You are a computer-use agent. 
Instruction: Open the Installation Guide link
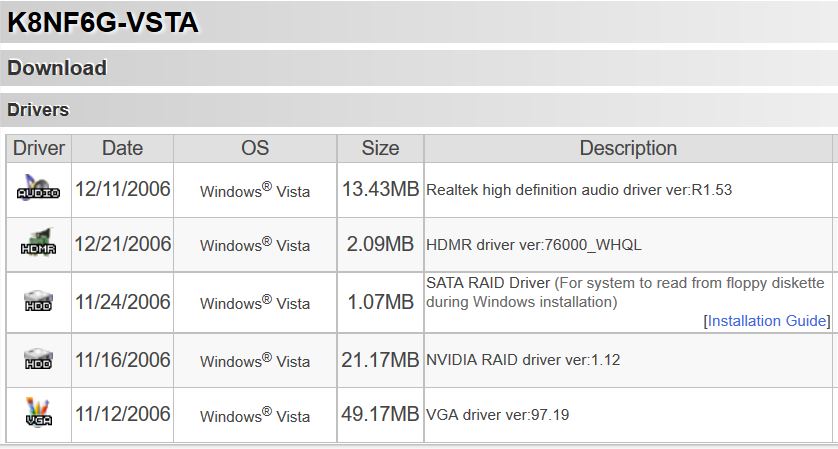click(766, 321)
